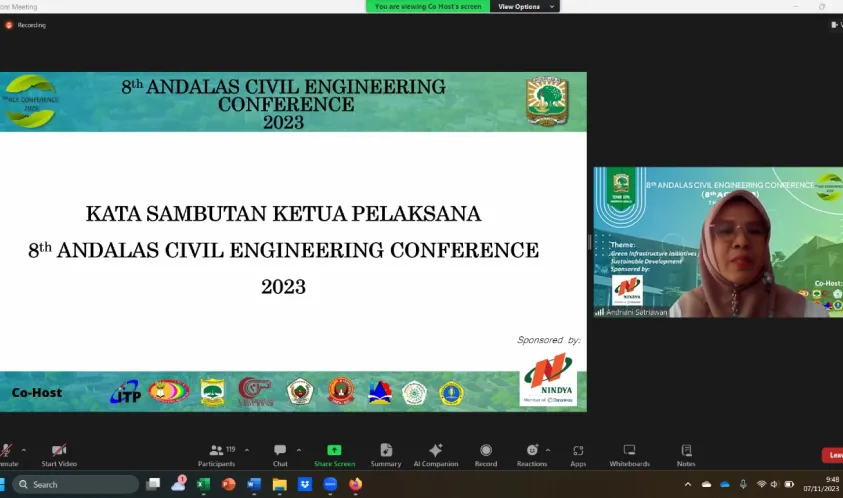
Task: Toggle Start Video camera
Action: click(59, 455)
